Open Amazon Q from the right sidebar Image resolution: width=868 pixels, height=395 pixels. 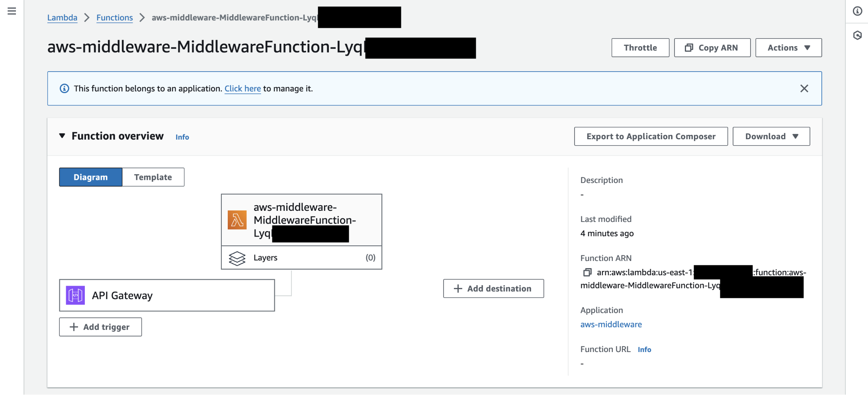pyautogui.click(x=857, y=35)
